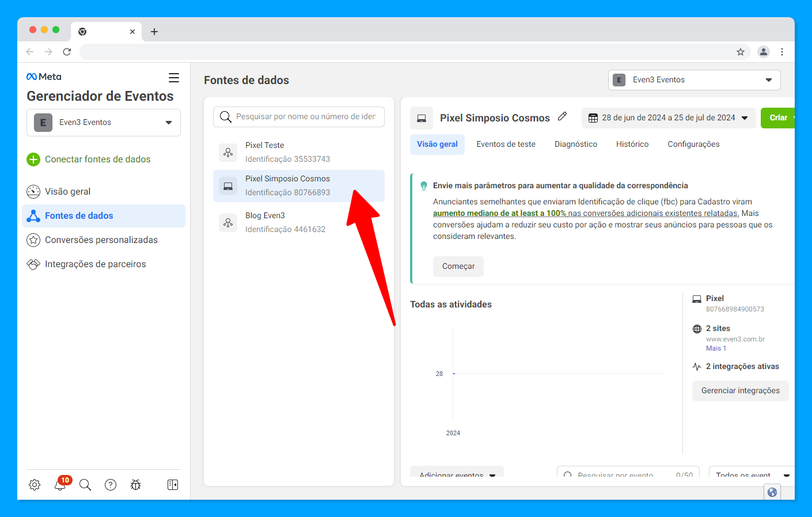The height and width of the screenshot is (517, 812).
Task: Bookmark page with star icon
Action: click(741, 52)
